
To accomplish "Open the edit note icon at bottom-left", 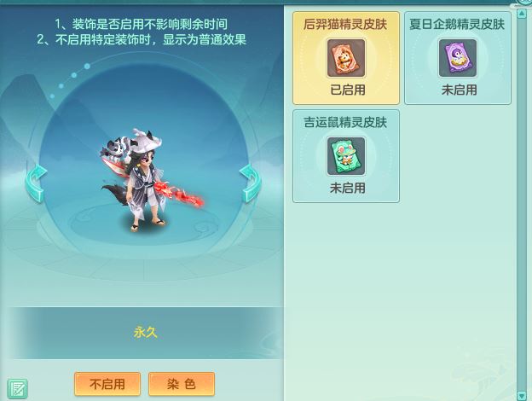I will [x=17, y=389].
